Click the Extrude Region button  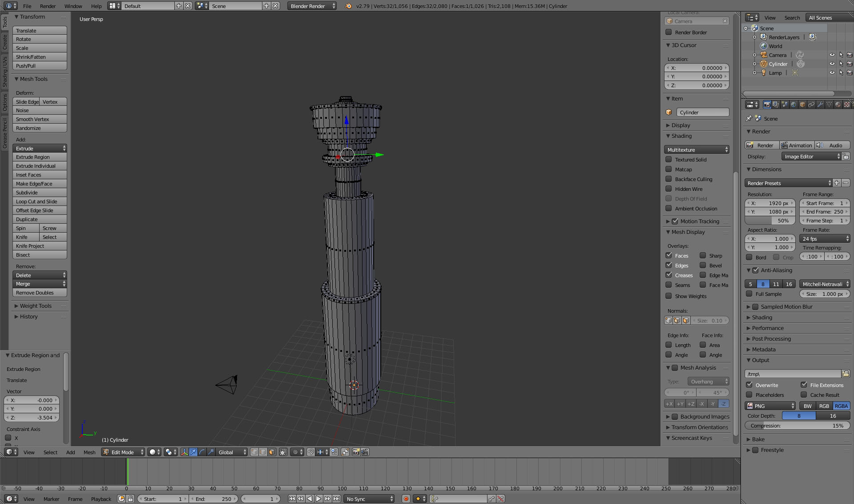point(40,157)
